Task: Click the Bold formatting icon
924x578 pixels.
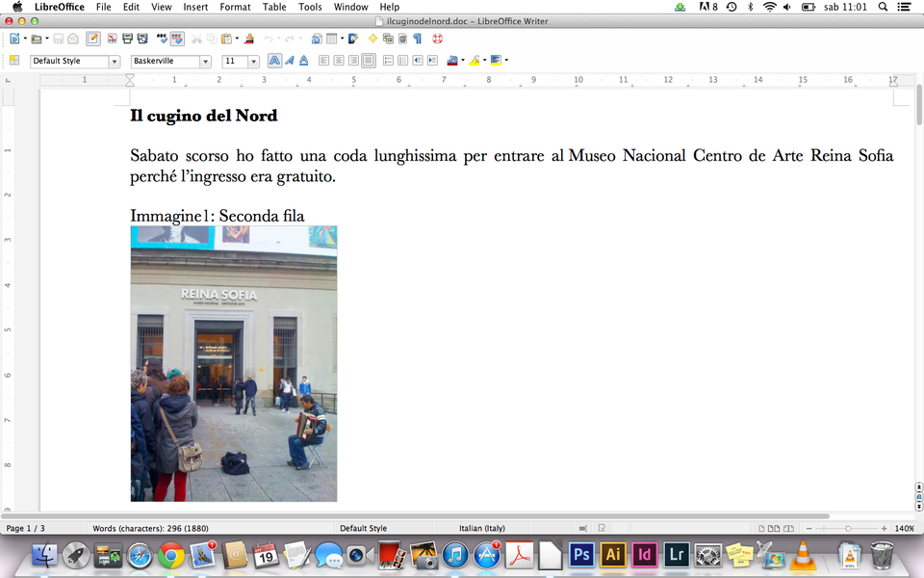Action: tap(274, 61)
